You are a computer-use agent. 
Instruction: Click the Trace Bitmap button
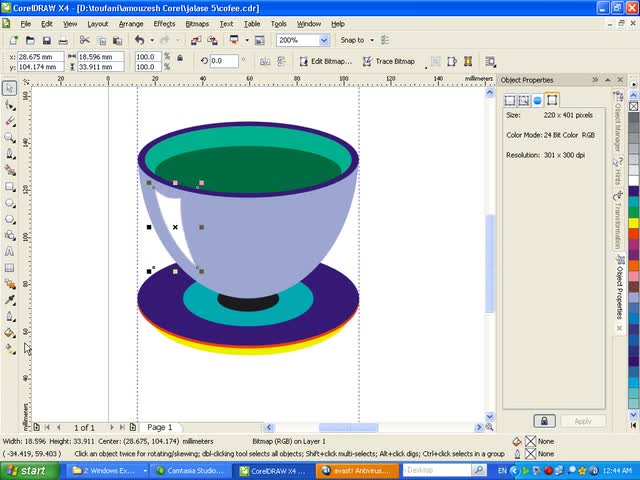click(x=389, y=61)
